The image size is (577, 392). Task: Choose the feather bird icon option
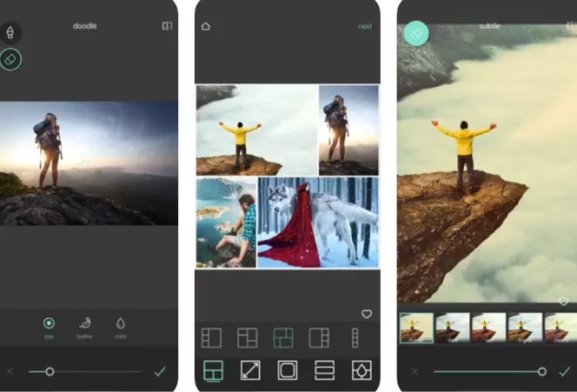pyautogui.click(x=84, y=328)
